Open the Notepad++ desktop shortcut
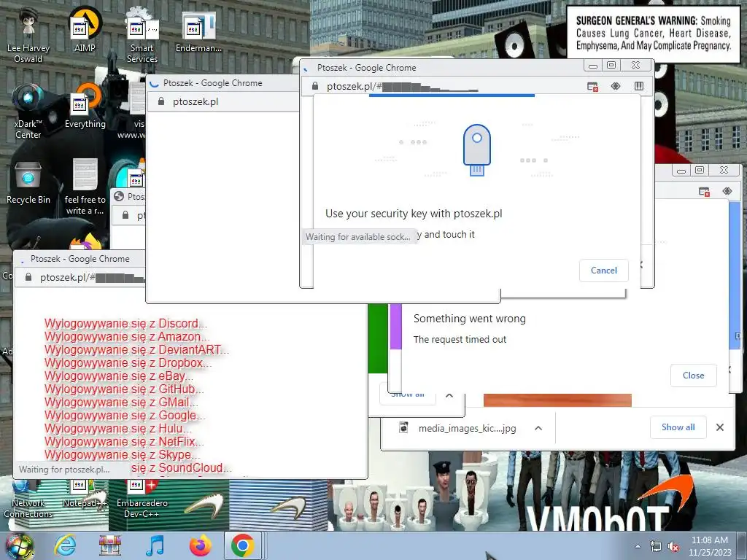 [x=85, y=494]
